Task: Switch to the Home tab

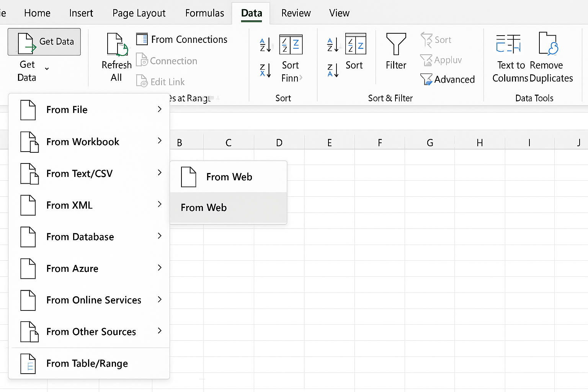Action: (x=37, y=13)
